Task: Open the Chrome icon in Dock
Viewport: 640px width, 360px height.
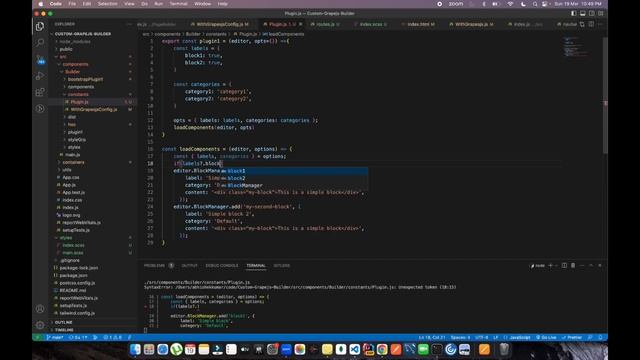Action: click(382, 349)
